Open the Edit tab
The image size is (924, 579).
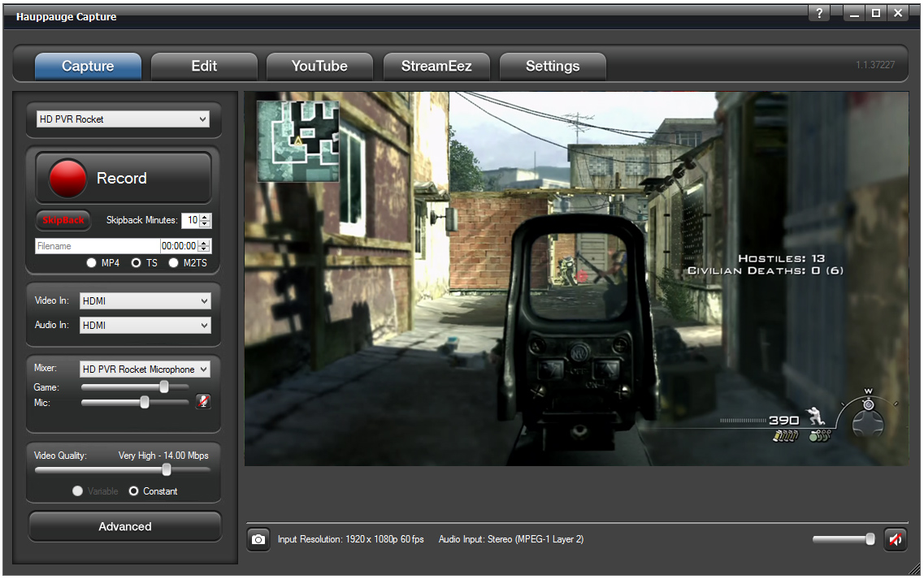click(x=204, y=66)
